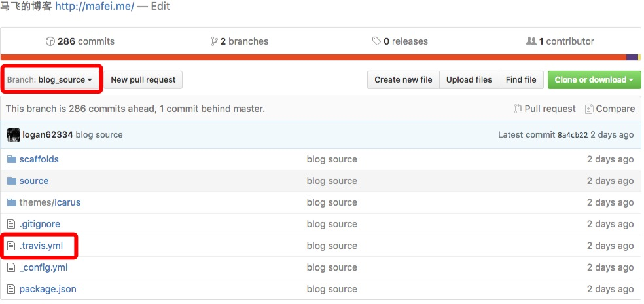Open the .travis.yml file
Image resolution: width=644 pixels, height=304 pixels.
[x=41, y=246]
